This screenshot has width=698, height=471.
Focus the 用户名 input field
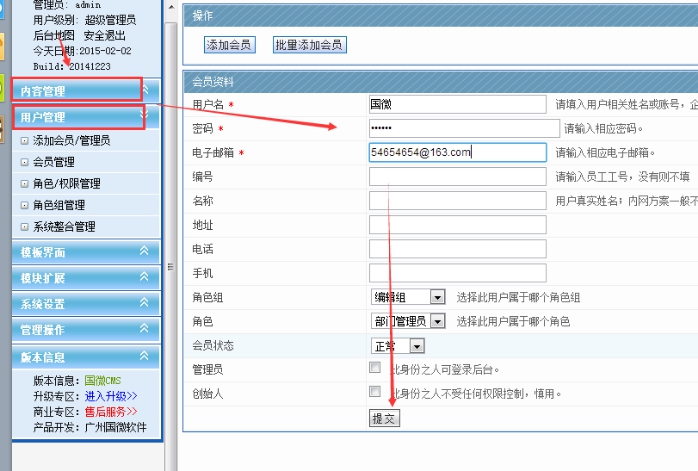pos(457,103)
